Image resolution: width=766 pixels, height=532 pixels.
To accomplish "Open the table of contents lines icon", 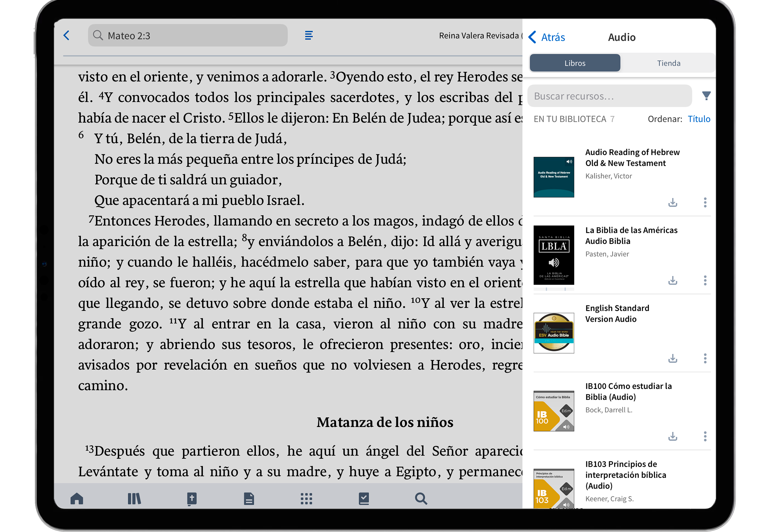I will point(308,35).
